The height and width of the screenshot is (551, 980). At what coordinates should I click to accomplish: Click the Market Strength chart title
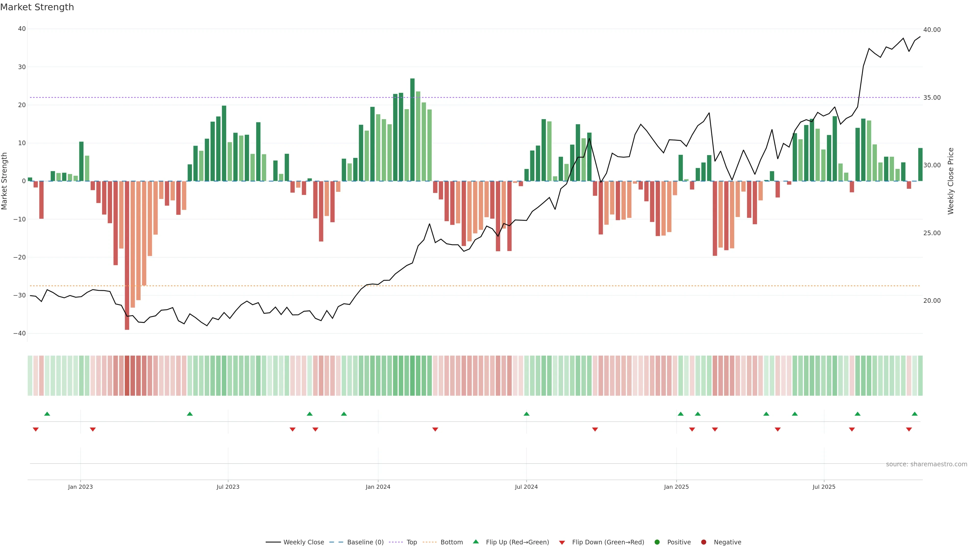pyautogui.click(x=37, y=7)
